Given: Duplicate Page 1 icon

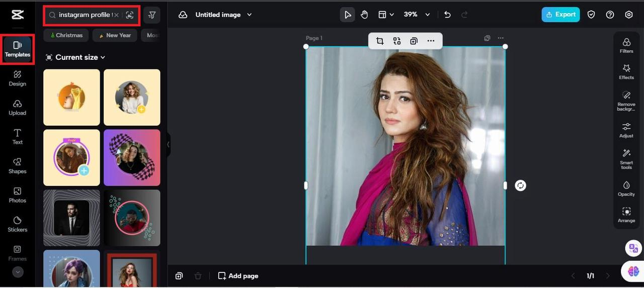Looking at the screenshot, I should point(487,38).
